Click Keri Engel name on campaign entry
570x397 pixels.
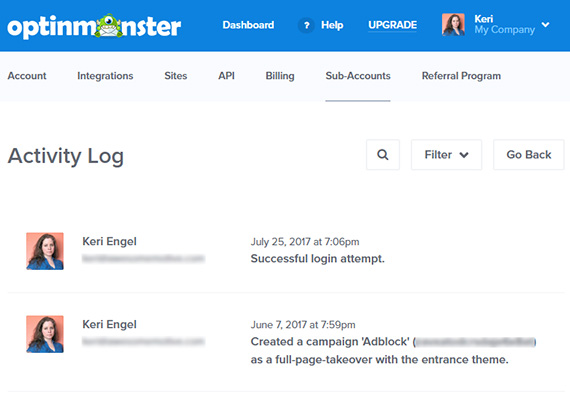[109, 324]
